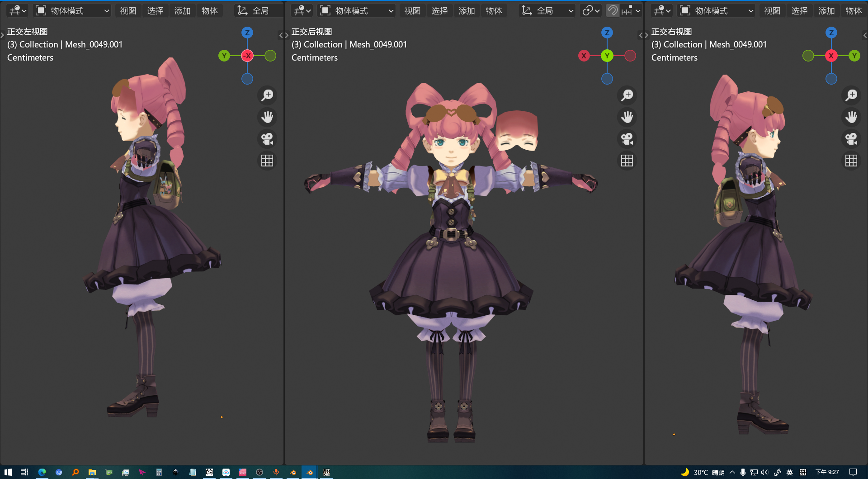The height and width of the screenshot is (479, 868).
Task: Click labeled Y axis on right viewport gizmo
Action: pyautogui.click(x=854, y=56)
